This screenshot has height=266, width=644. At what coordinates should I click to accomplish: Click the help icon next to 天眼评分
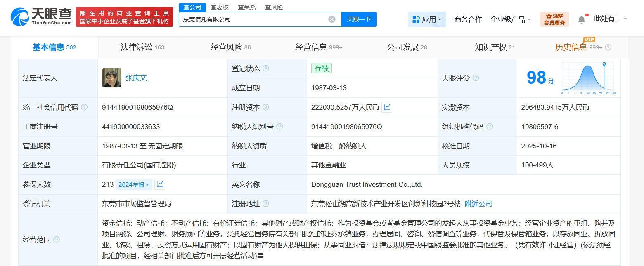tap(476, 78)
